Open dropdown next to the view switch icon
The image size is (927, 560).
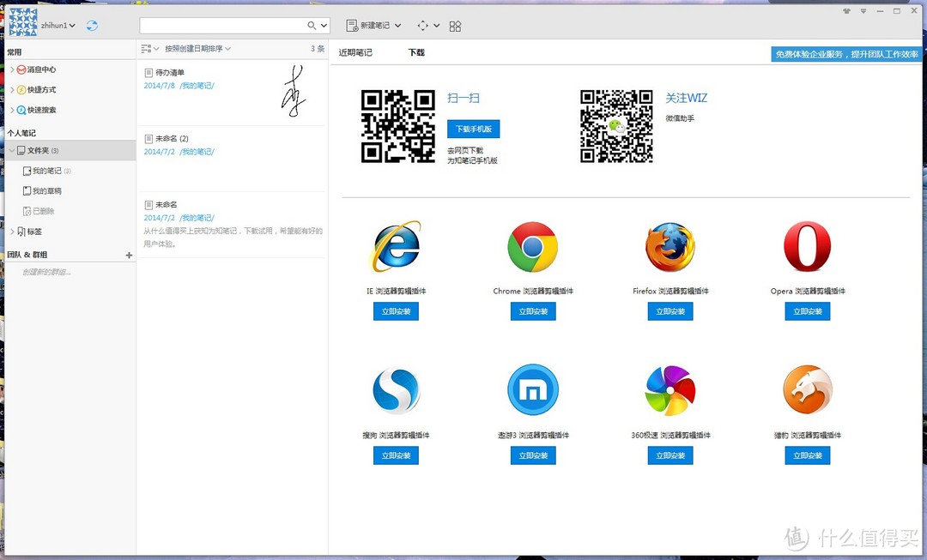[436, 26]
